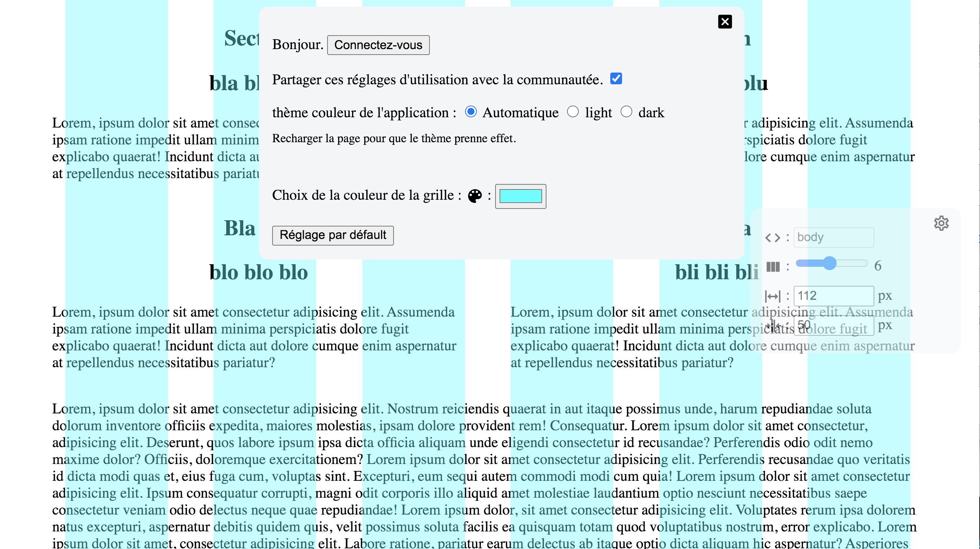Select the dark theme radio button

pos(626,112)
